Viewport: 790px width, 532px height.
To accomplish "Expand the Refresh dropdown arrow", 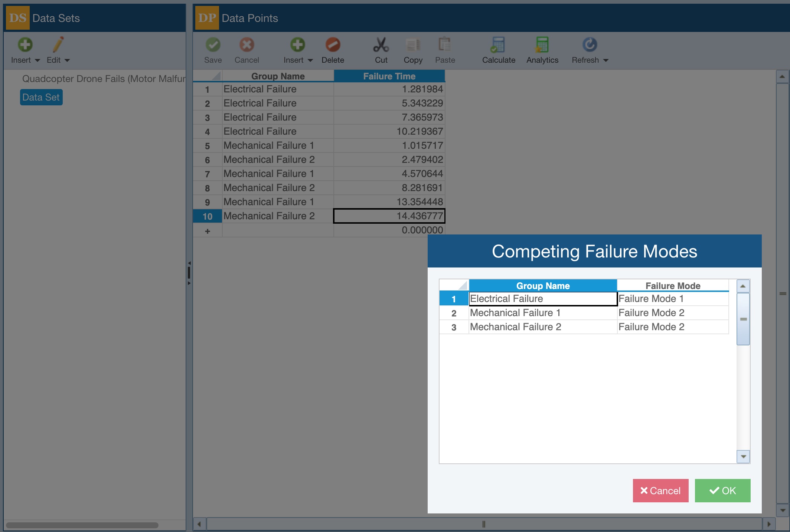I will click(606, 60).
